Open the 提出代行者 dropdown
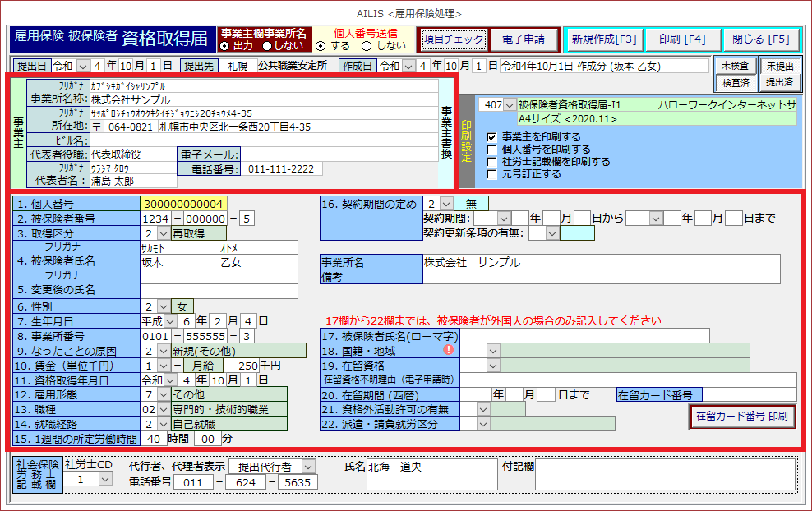This screenshot has height=511, width=812. point(308,466)
